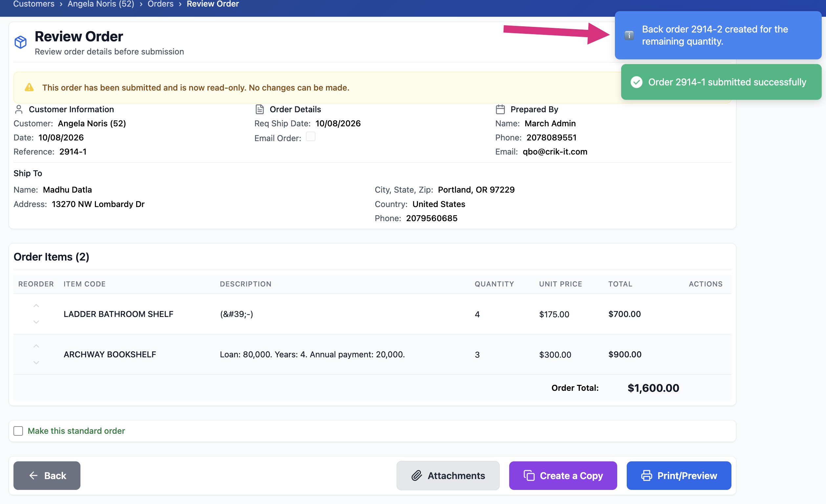Click the ITEM CODE column header
This screenshot has width=826, height=504.
[x=84, y=284]
